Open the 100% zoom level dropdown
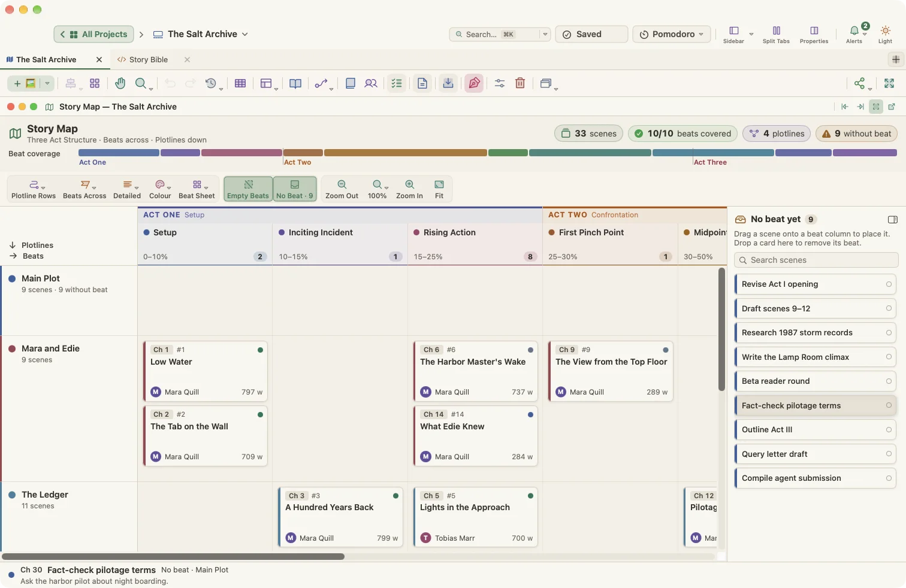906x588 pixels. [x=377, y=189]
